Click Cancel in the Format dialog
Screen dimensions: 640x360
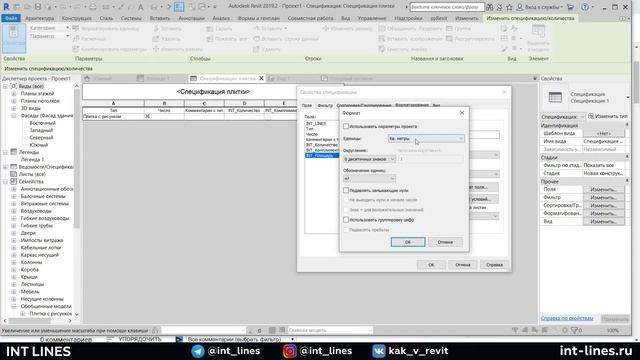pos(445,242)
